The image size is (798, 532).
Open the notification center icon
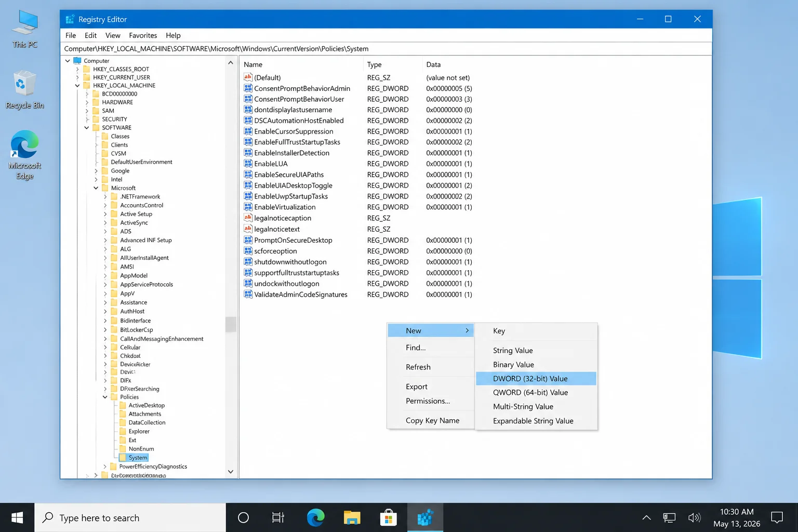pyautogui.click(x=777, y=517)
